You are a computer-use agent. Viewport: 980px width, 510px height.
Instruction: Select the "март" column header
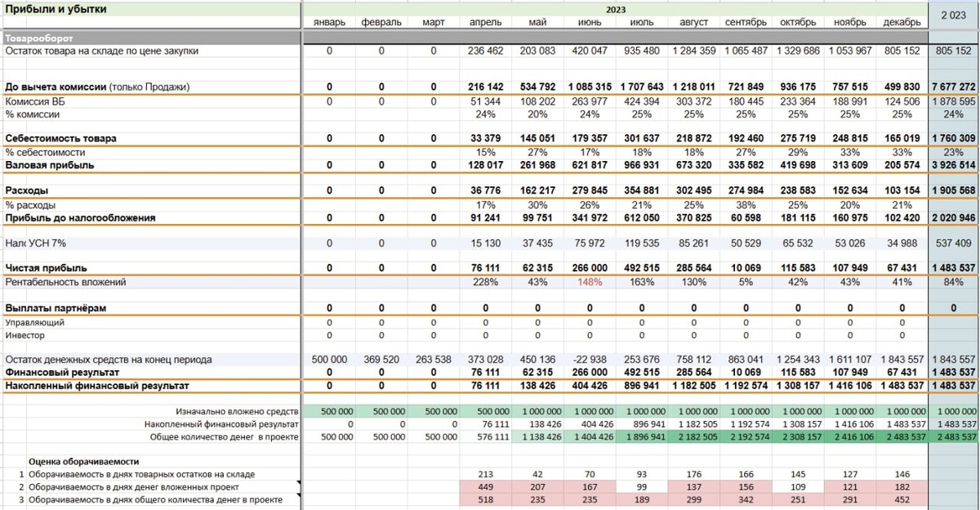click(x=434, y=22)
